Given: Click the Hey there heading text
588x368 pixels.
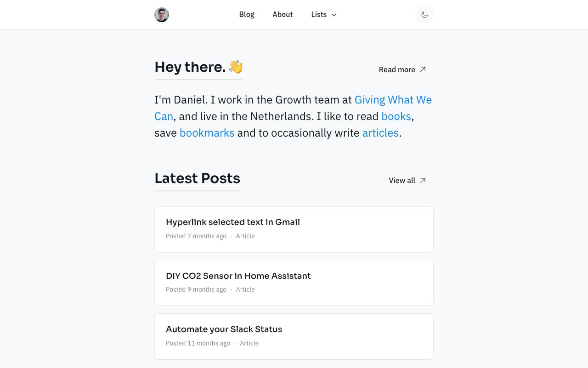Looking at the screenshot, I should (x=190, y=67).
